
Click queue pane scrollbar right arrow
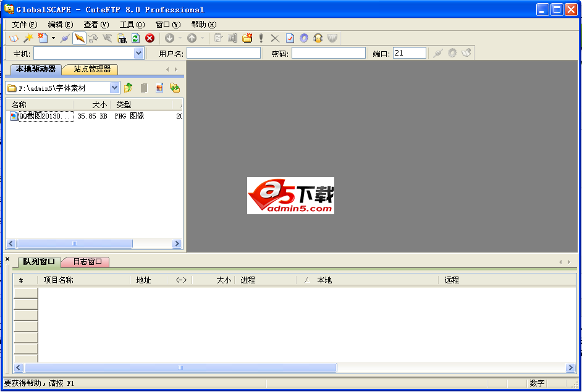tap(570, 367)
